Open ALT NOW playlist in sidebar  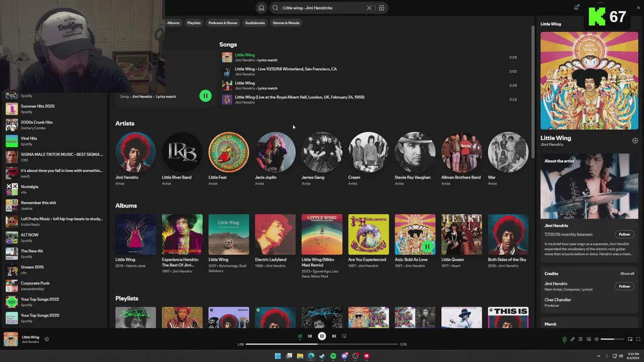click(x=54, y=237)
